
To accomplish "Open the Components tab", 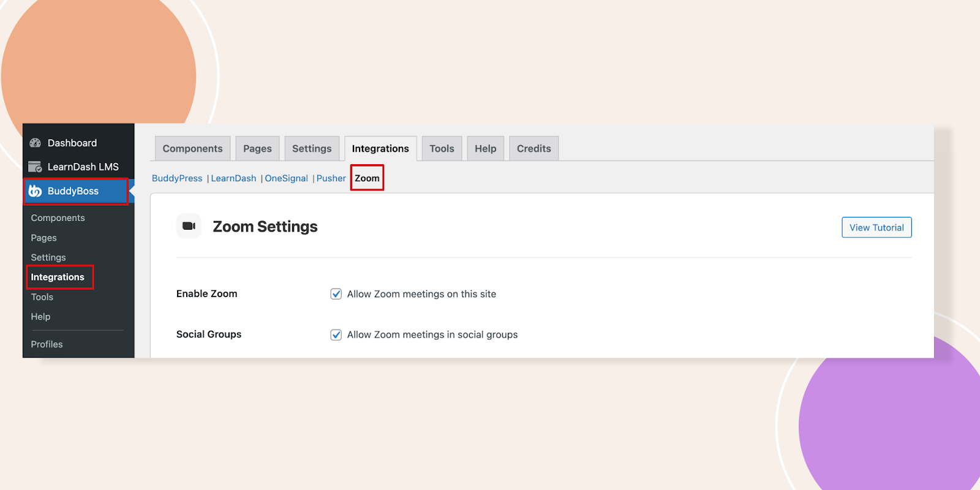I will point(193,148).
